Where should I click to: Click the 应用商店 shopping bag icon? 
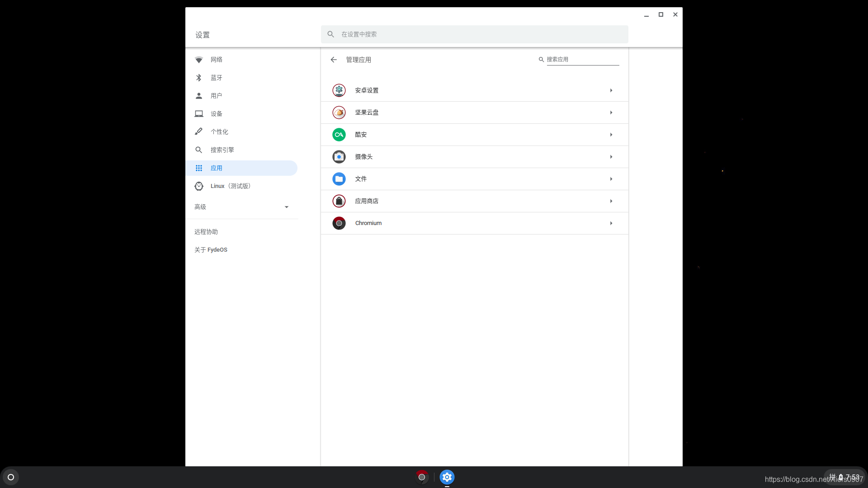pyautogui.click(x=339, y=201)
